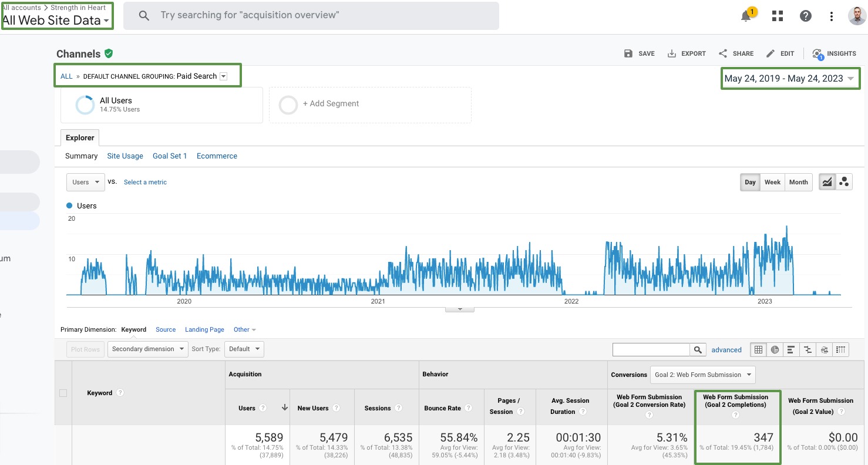This screenshot has height=465, width=868.
Task: Click the Add Segment box
Action: click(x=370, y=105)
